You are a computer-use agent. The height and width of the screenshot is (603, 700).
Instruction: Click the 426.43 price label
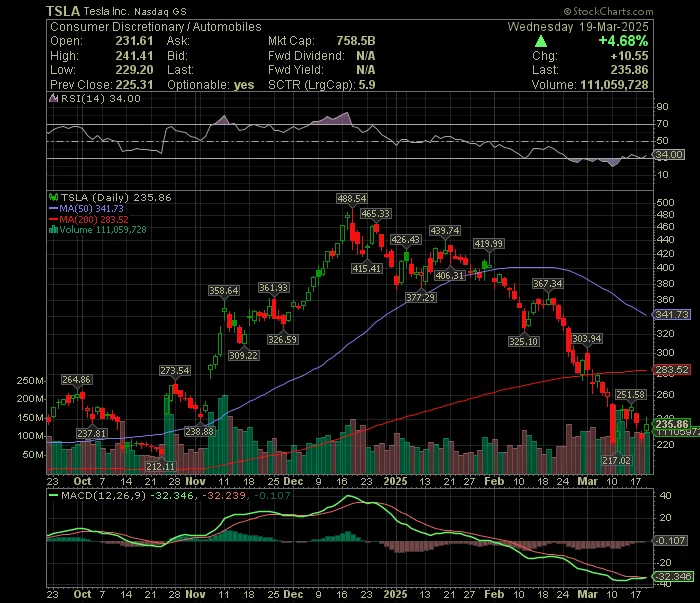[405, 240]
